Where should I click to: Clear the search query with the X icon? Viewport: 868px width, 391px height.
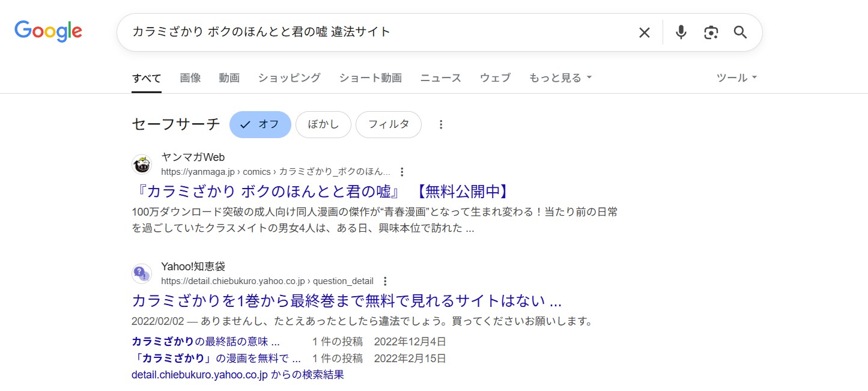tap(644, 32)
